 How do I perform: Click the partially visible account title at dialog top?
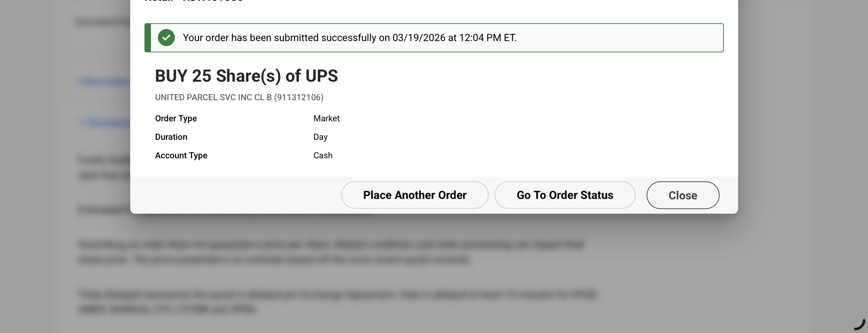pos(193,1)
